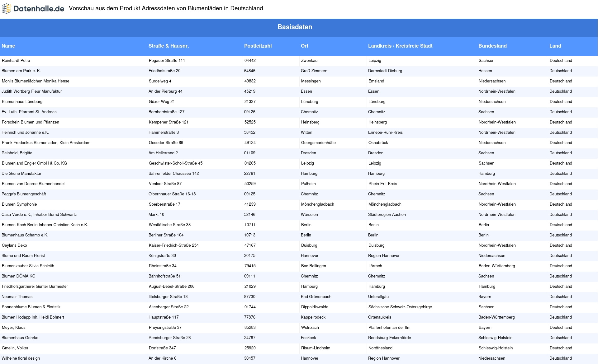598x364 pixels.
Task: Select Blumen-Koch Berlin Inhaber Christian Koch
Action: [x=45, y=225]
